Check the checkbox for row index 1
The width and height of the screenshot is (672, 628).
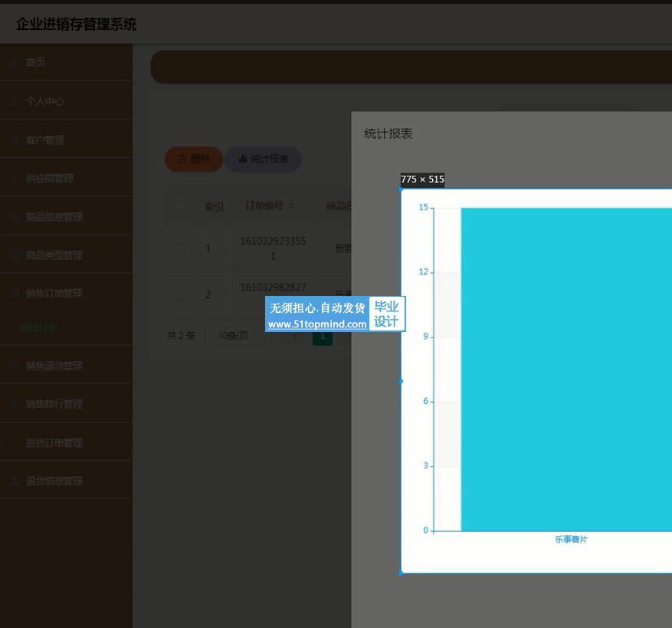tap(181, 248)
